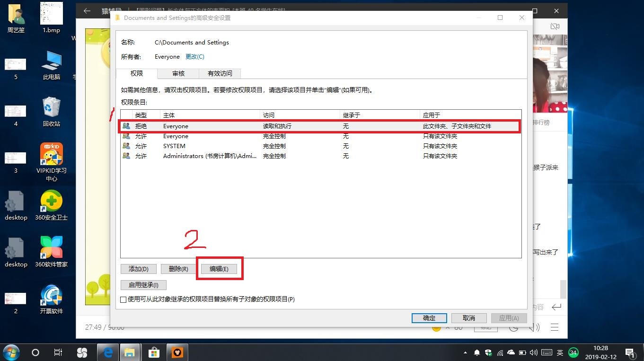The width and height of the screenshot is (644, 361).
Task: Enable the replace child object permissions checkbox
Action: click(123, 299)
